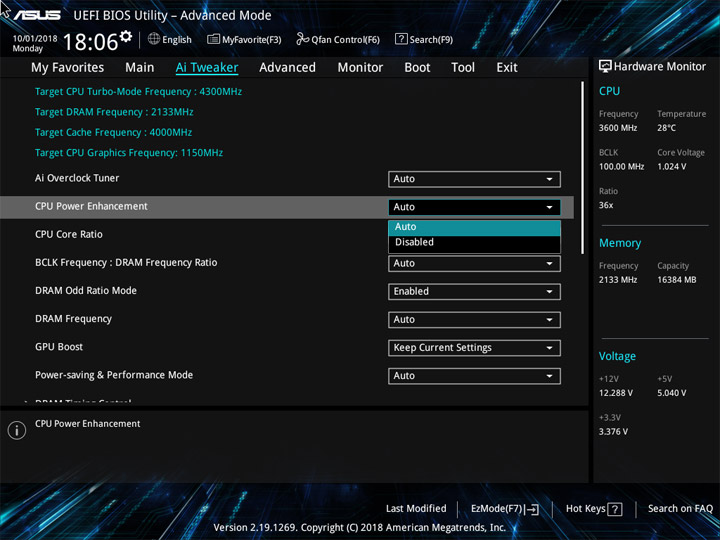Click the 12.288 V reading

coord(616,393)
